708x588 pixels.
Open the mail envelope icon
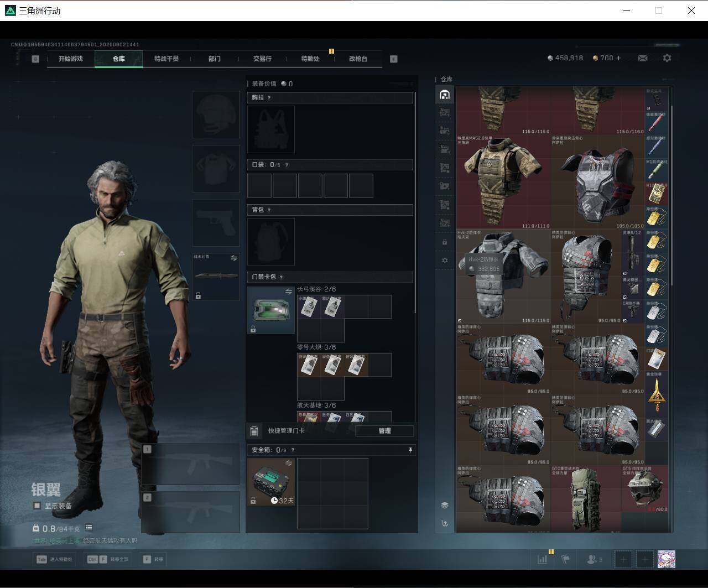coord(643,58)
